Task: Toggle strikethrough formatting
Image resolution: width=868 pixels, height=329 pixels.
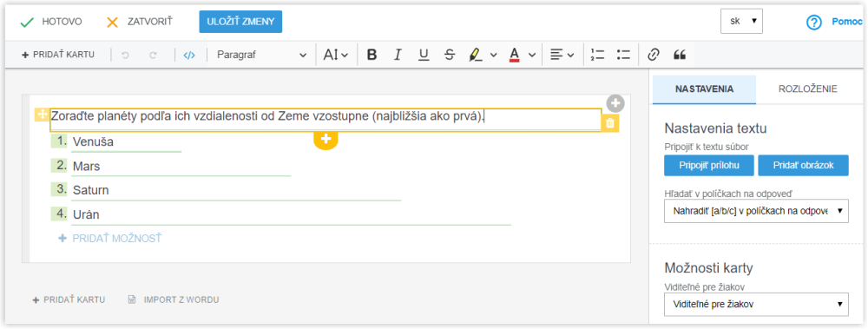Action: click(x=450, y=55)
